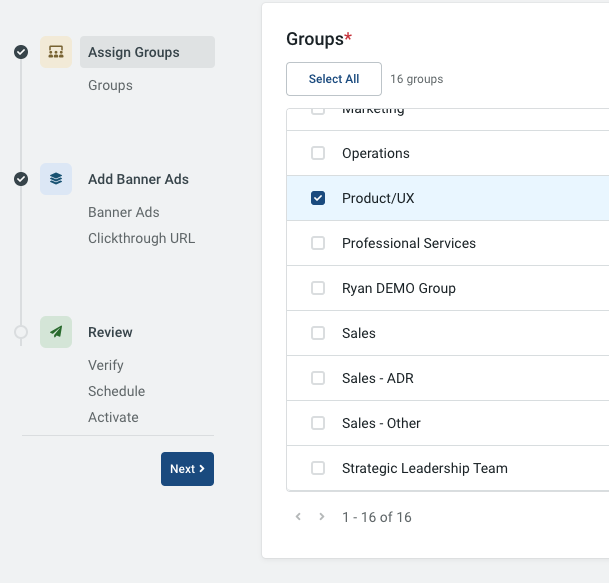Go to previous page of groups
The height and width of the screenshot is (583, 609).
coord(298,517)
